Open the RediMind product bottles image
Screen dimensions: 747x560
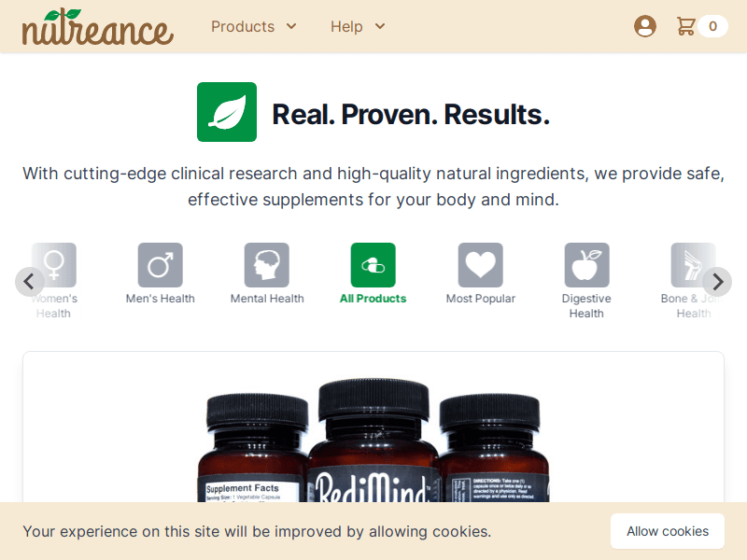(373, 440)
